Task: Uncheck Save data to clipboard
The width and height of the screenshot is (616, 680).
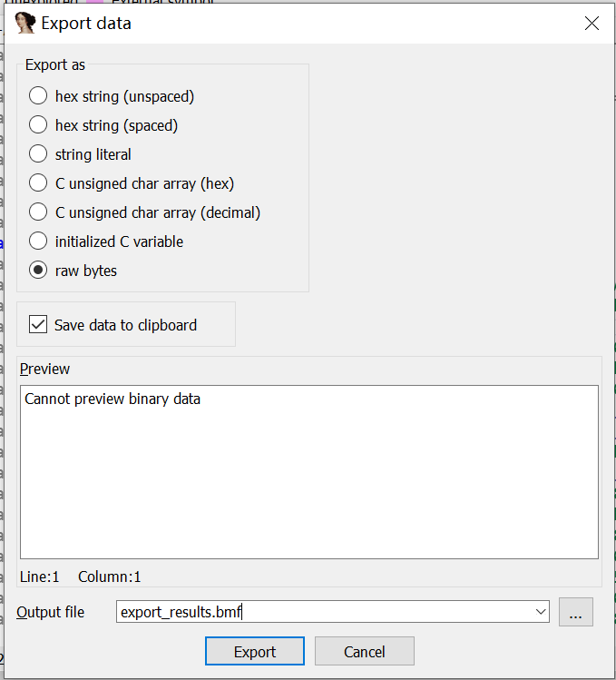Action: pyautogui.click(x=38, y=325)
